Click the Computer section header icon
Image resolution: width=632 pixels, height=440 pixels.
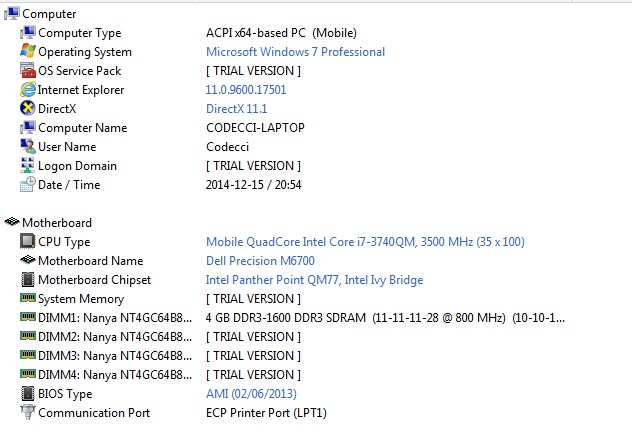coord(12,13)
